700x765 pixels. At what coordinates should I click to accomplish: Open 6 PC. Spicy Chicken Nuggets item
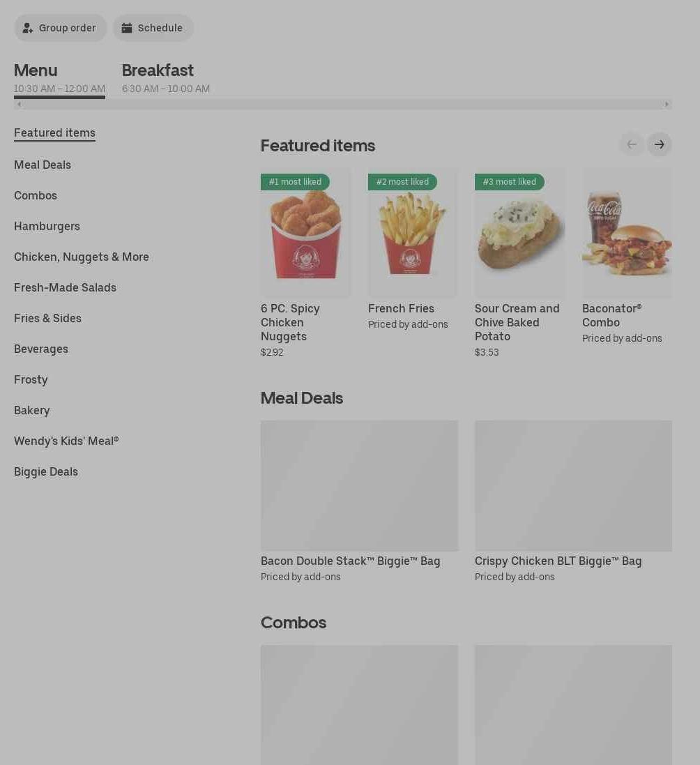pos(305,264)
